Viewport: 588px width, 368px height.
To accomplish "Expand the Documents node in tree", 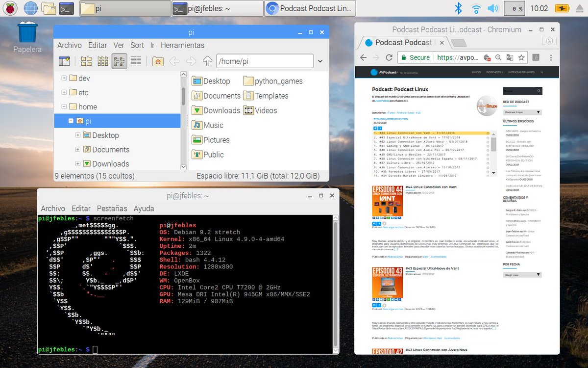I will click(78, 149).
